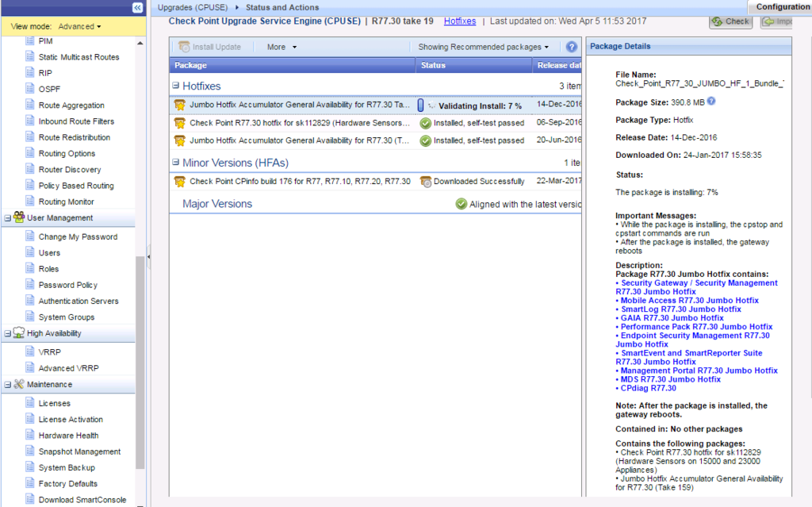Open Change My Password in the sidebar
The image size is (812, 507).
click(78, 236)
